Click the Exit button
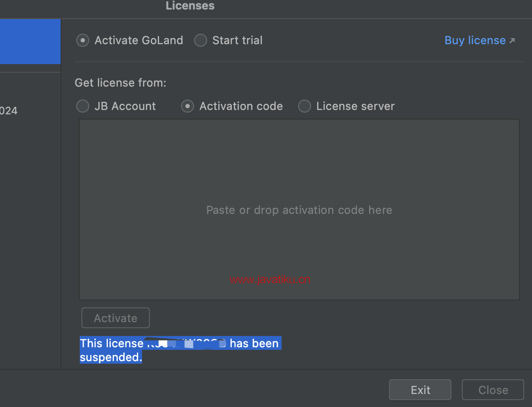Image resolution: width=532 pixels, height=407 pixels. click(420, 390)
